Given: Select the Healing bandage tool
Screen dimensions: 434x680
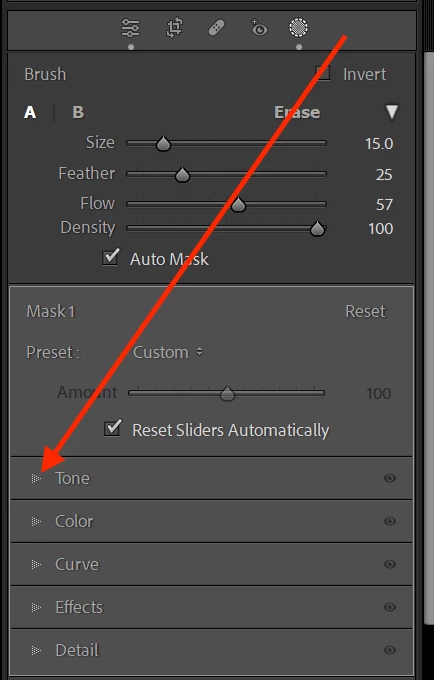Looking at the screenshot, I should [x=216, y=28].
